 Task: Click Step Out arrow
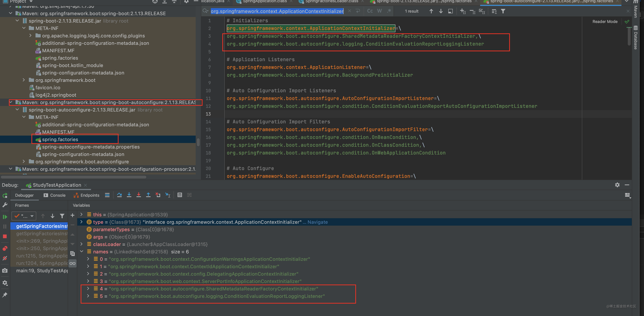tap(148, 195)
